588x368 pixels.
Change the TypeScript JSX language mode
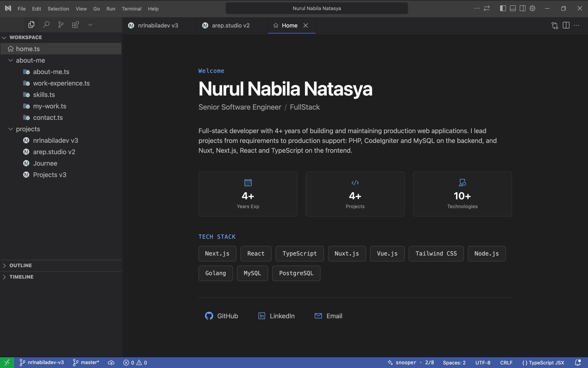pos(543,362)
